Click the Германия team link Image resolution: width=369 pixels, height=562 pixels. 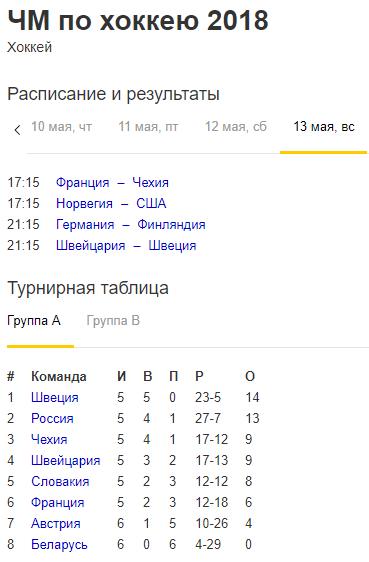pyautogui.click(x=85, y=225)
